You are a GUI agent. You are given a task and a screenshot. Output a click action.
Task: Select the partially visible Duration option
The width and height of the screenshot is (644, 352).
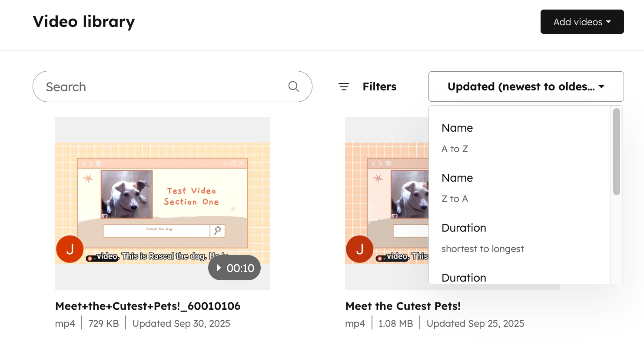point(464,278)
